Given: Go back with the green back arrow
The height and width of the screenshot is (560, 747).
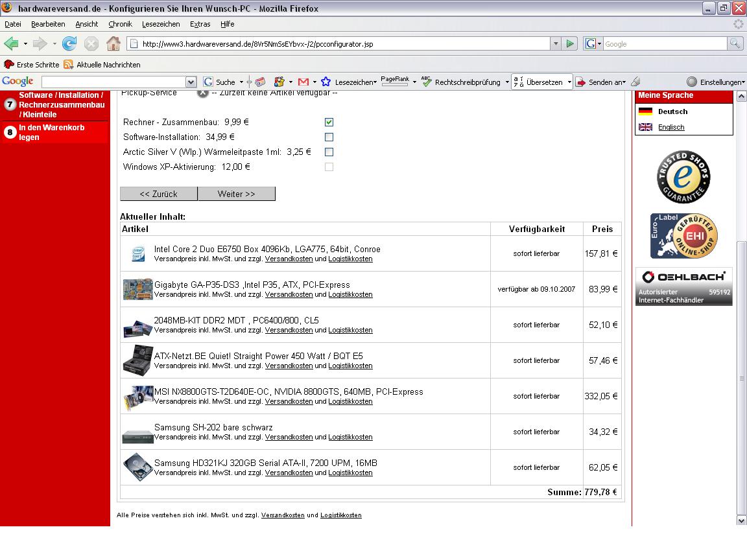Looking at the screenshot, I should pos(11,44).
